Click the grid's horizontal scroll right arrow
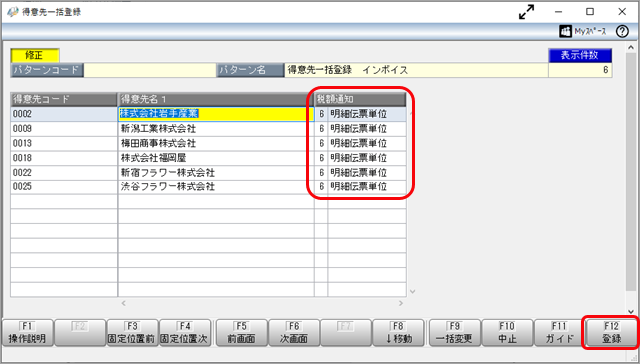 tap(401, 303)
